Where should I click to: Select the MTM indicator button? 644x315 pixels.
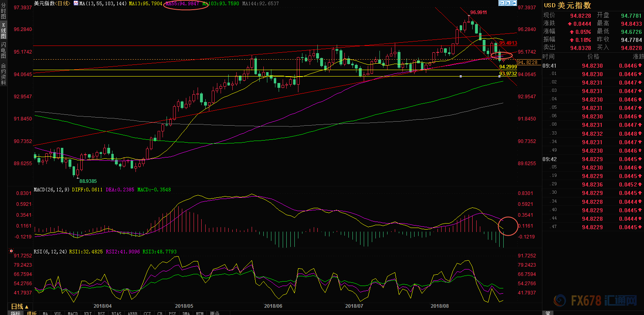pos(200,313)
